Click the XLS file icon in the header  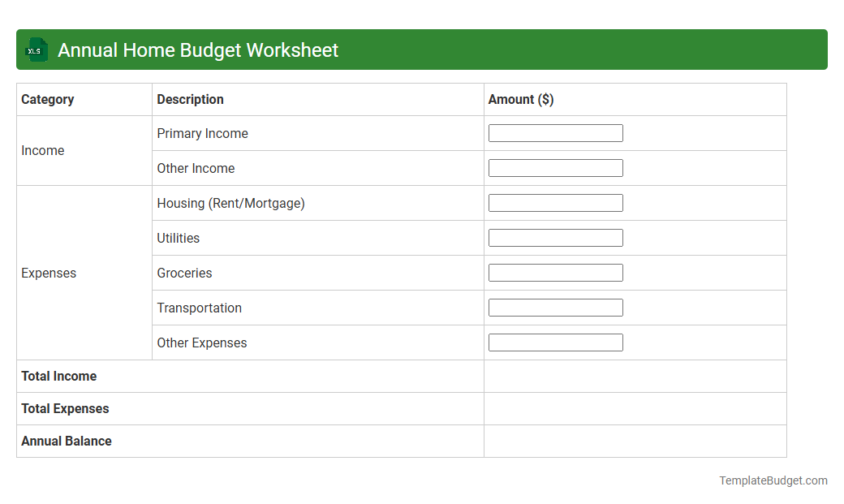(36, 50)
